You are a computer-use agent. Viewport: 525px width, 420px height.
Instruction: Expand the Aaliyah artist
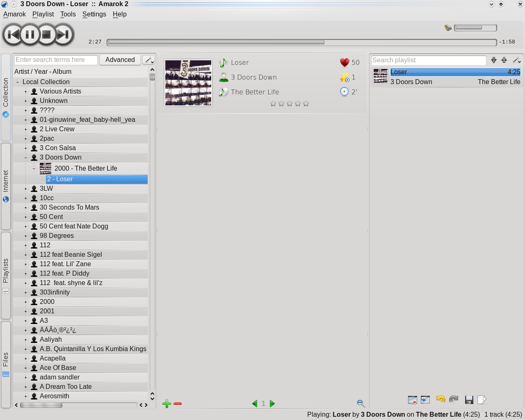25,340
